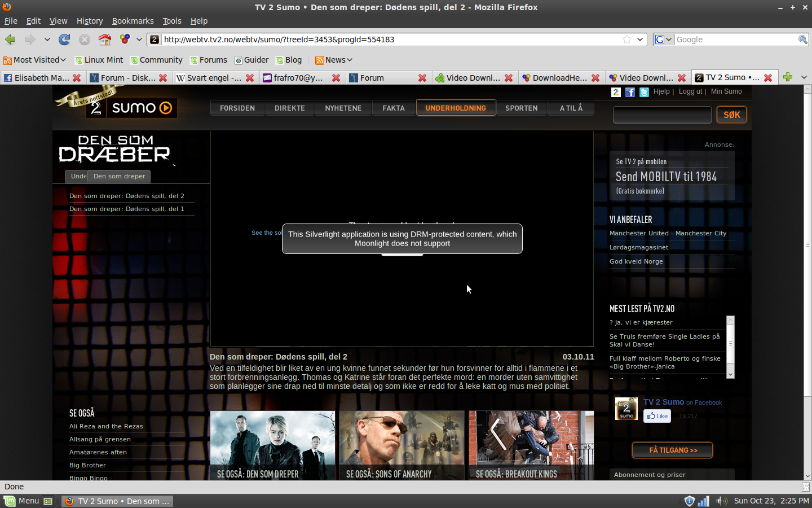812x508 pixels.
Task: Open the Hjelp link
Action: pos(661,91)
